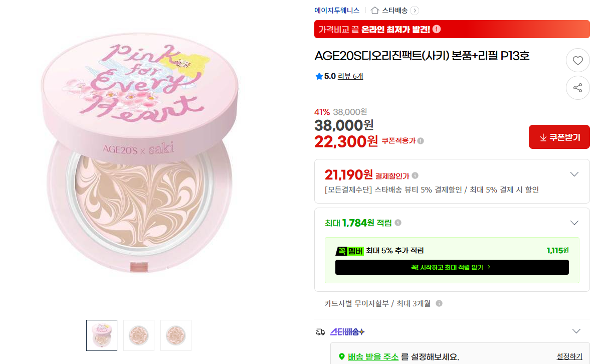Screen dimensions: 603x364
Task: Click info icon beside 결제할인가
Action: (415, 175)
